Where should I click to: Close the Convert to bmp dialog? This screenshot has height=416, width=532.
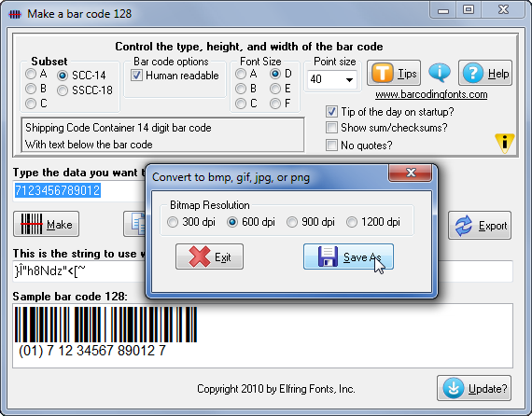click(x=411, y=173)
